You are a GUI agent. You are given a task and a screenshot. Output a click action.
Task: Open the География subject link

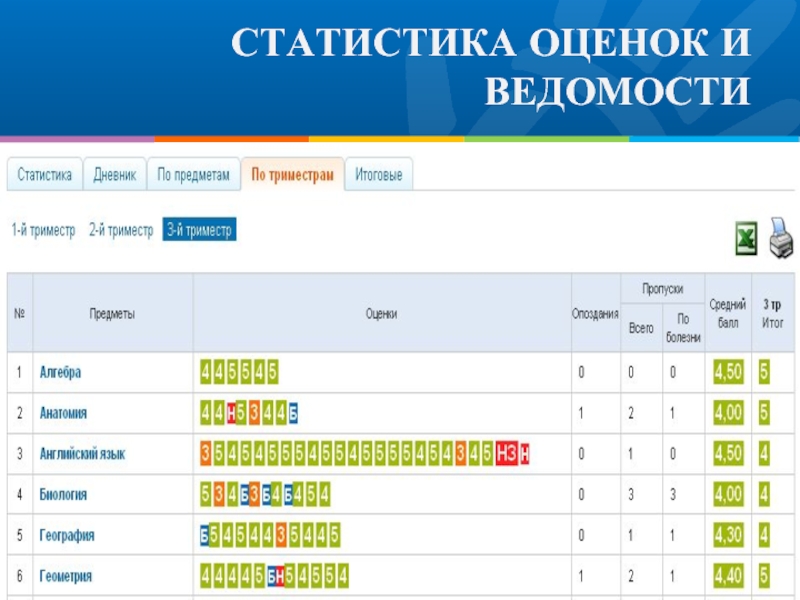(67, 535)
